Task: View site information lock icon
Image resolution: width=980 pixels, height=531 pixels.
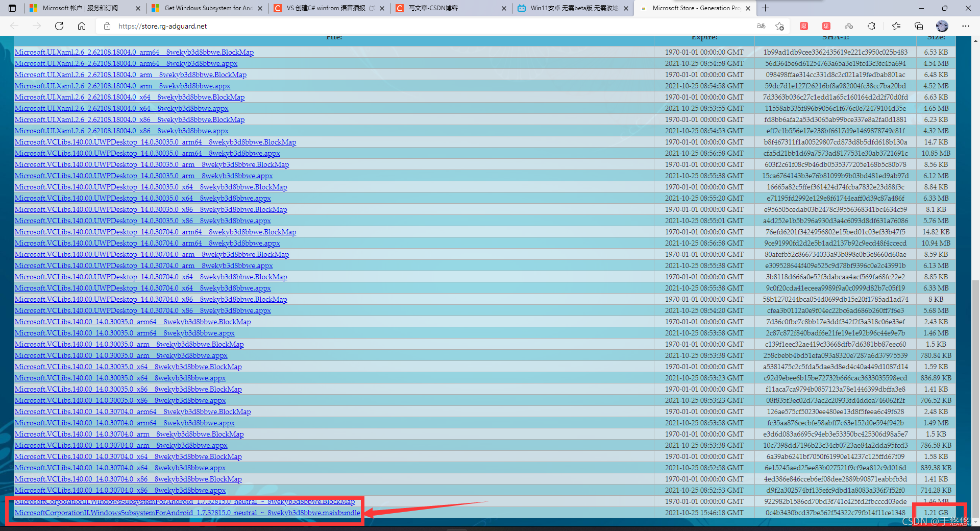Action: (x=107, y=26)
